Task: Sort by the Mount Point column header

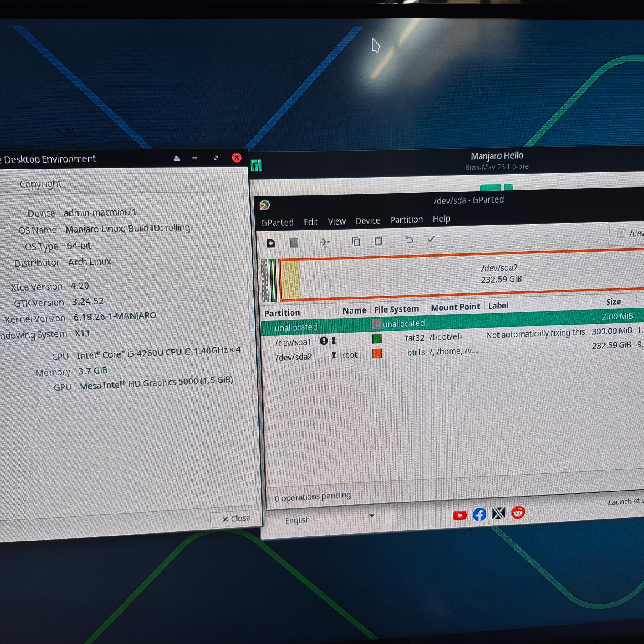Action: coord(455,307)
